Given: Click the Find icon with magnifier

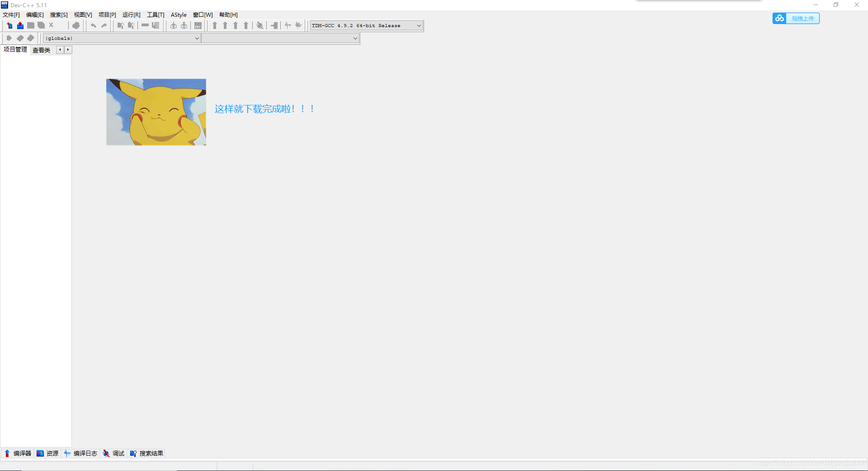Looking at the screenshot, I should [121, 25].
